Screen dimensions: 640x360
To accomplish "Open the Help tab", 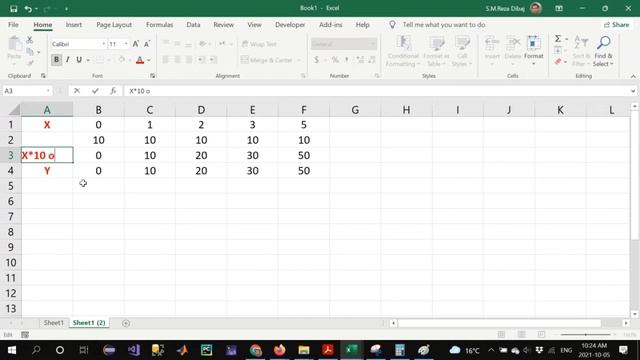I will (x=362, y=25).
